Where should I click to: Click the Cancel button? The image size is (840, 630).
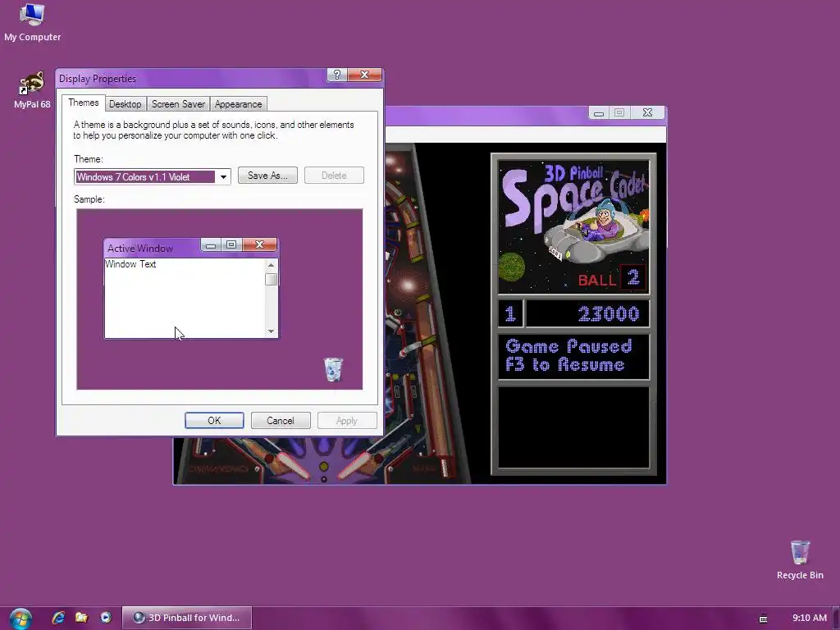281,421
